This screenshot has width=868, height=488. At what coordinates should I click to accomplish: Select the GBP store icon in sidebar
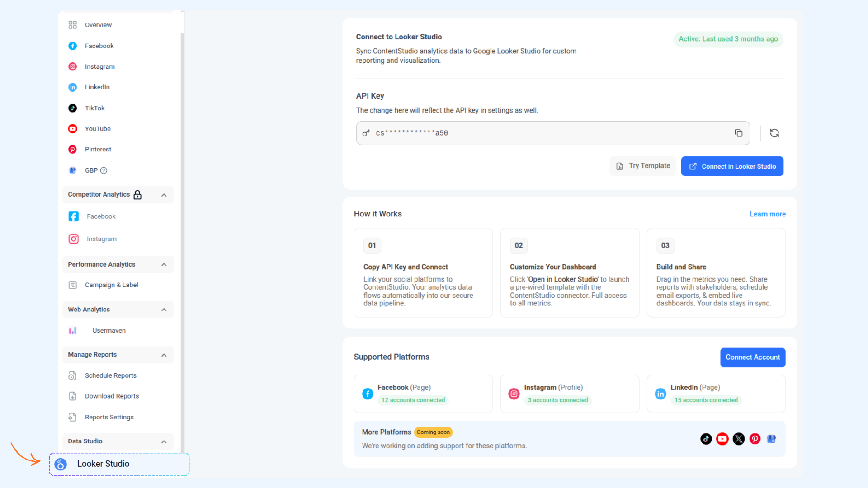[x=72, y=170]
